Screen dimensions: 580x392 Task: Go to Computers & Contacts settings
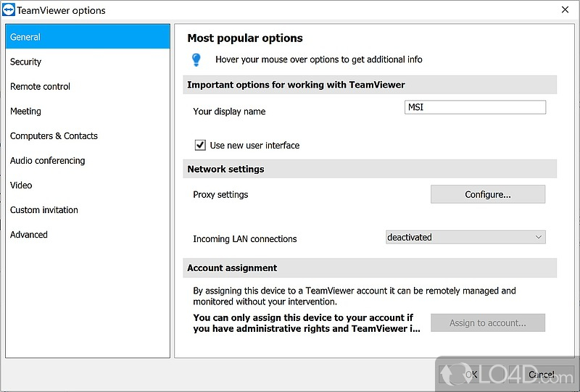[54, 135]
